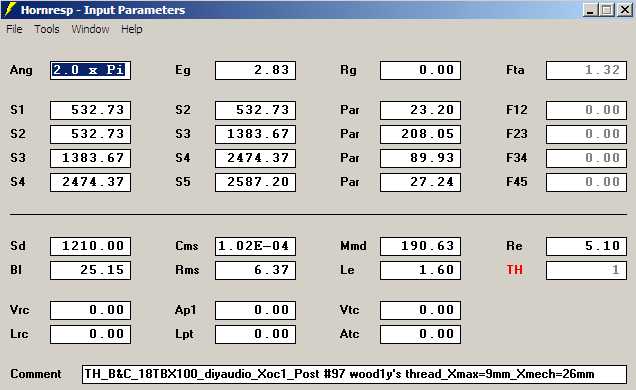Click the Par field with 89.93
636x390 pixels.
pyautogui.click(x=420, y=158)
